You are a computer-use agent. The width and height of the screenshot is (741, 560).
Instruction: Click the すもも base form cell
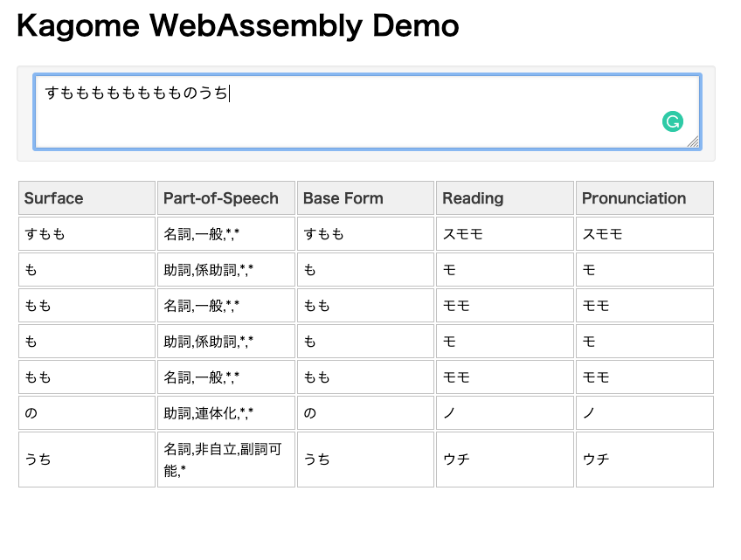(x=365, y=233)
